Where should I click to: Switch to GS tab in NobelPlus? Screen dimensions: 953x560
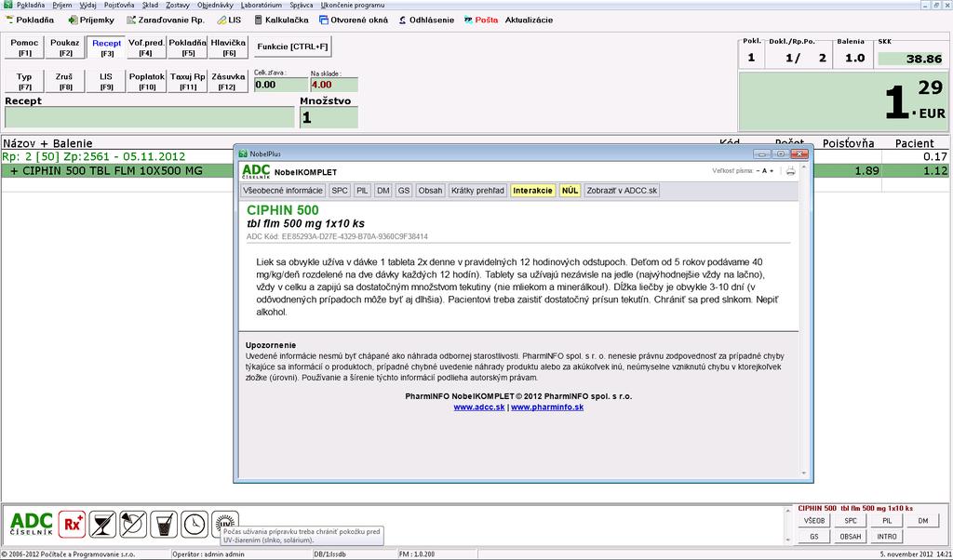pyautogui.click(x=404, y=191)
